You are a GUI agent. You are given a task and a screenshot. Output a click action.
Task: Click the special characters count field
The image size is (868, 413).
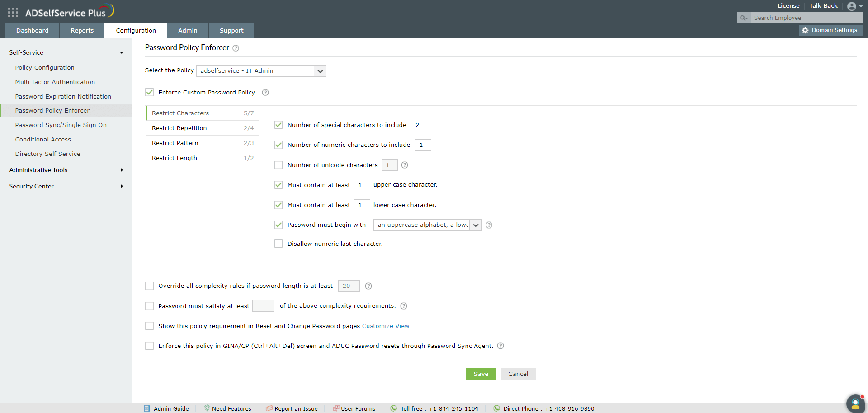pos(419,125)
